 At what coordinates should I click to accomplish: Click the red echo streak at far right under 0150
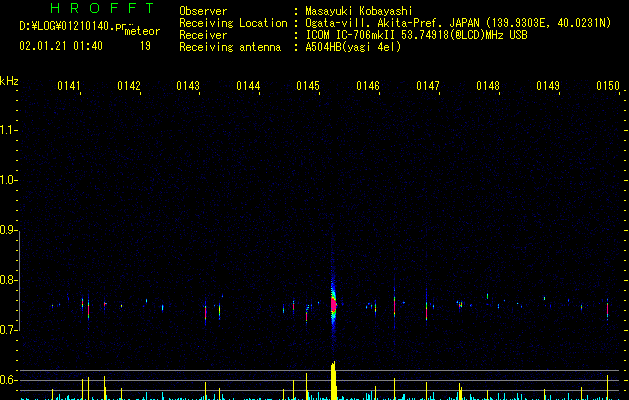click(x=607, y=309)
